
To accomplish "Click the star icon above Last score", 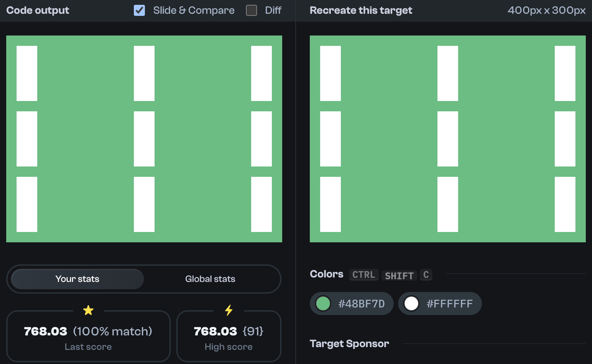I will 88,310.
